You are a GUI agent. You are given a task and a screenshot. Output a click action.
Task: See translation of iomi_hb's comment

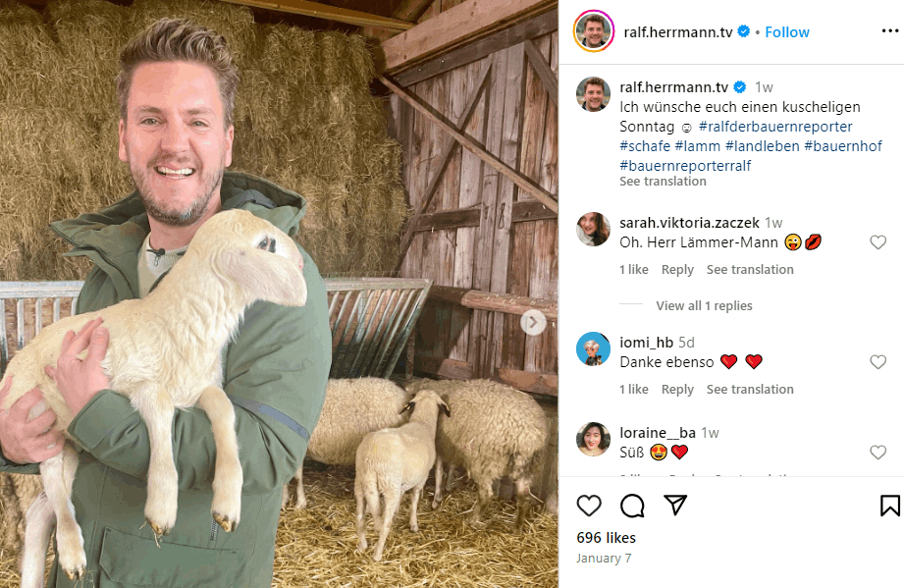pyautogui.click(x=750, y=390)
